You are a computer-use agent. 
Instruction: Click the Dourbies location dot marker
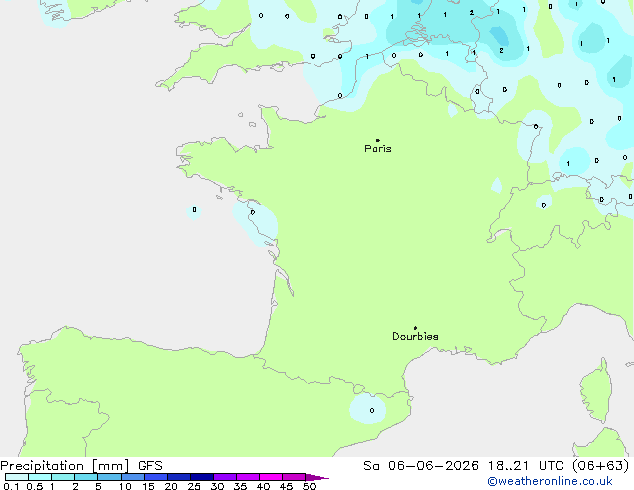click(415, 328)
